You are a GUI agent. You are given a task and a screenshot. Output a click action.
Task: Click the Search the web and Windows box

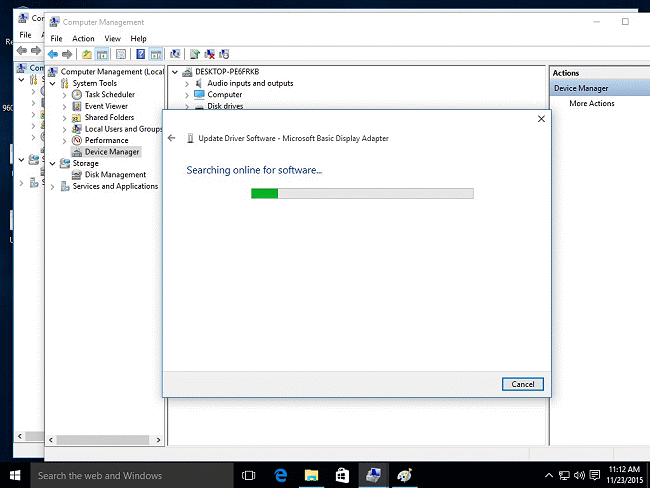(130, 475)
